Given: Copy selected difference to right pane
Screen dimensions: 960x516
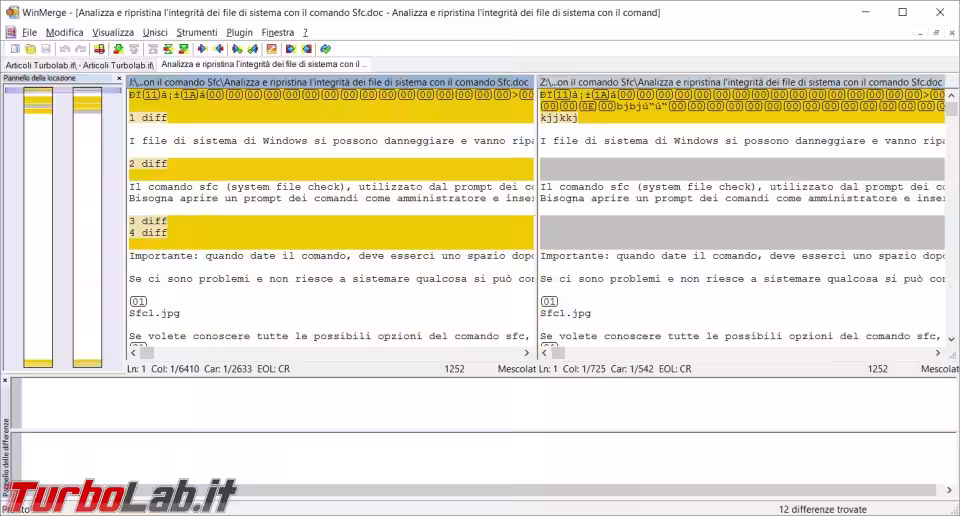Looking at the screenshot, I should pyautogui.click(x=202, y=48).
